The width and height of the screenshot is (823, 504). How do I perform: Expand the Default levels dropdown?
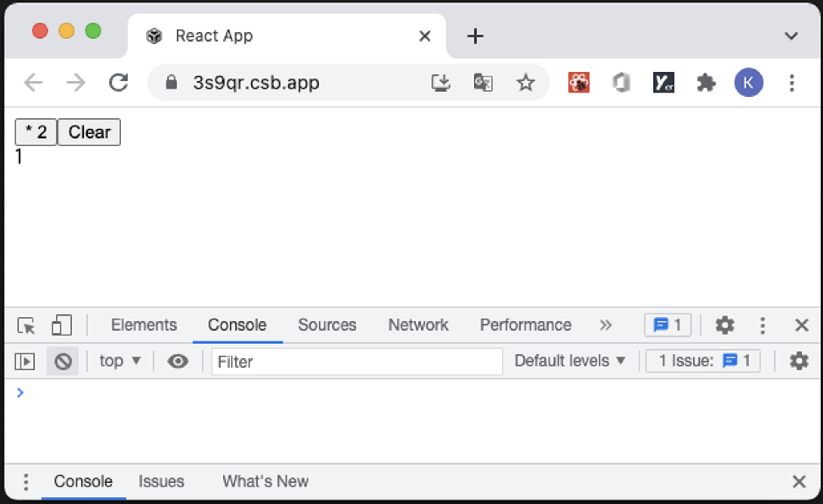pos(570,361)
